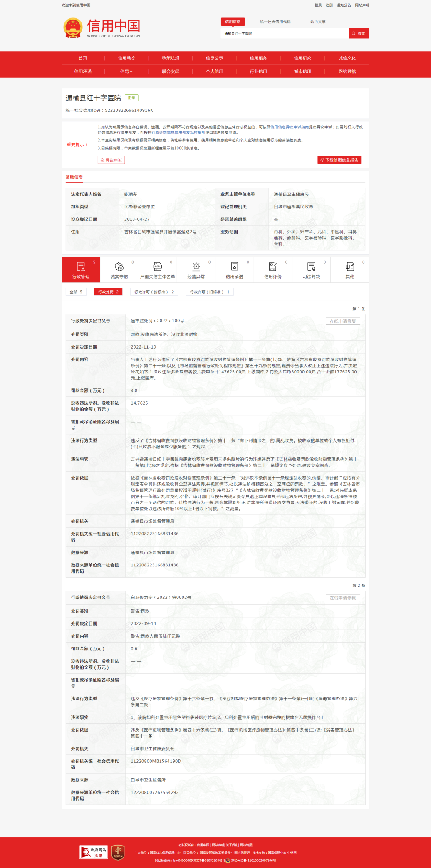The height and width of the screenshot is (868, 431).
Task: Filter by 行政处罚 2 records
Action: coord(108,292)
